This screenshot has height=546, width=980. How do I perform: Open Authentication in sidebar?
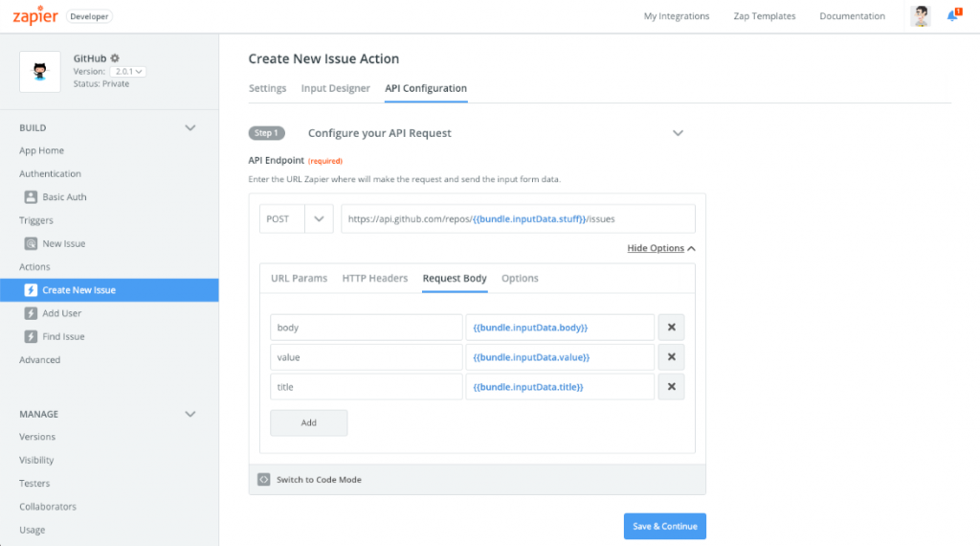point(50,174)
